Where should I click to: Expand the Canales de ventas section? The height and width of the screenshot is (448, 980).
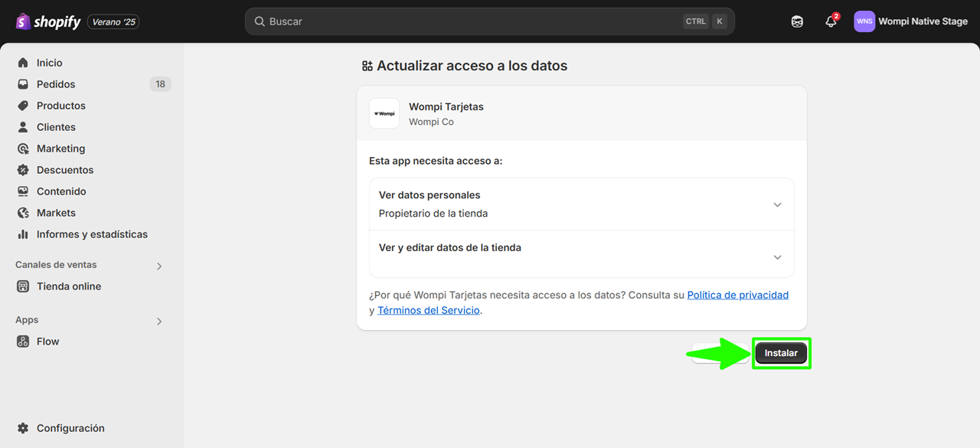tap(159, 266)
